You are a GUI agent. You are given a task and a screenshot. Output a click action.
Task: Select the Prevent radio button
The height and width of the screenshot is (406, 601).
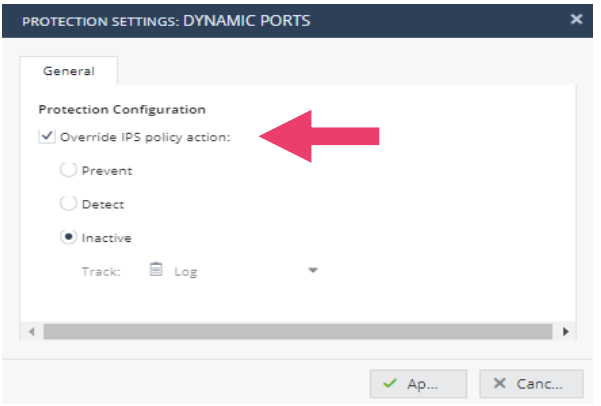pyautogui.click(x=69, y=170)
